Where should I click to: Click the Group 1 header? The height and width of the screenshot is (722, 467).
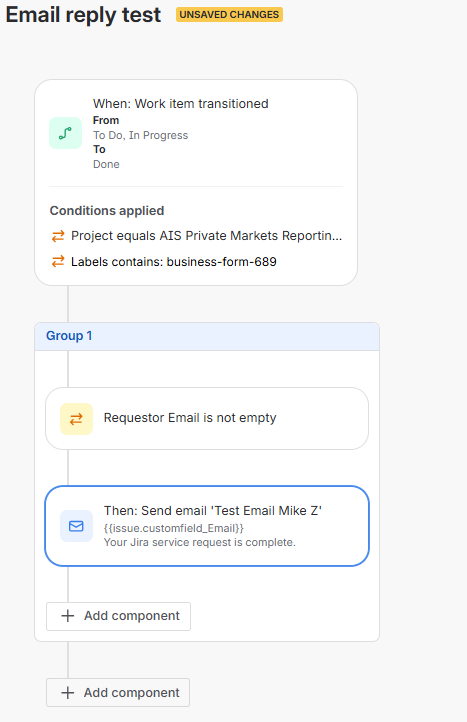coord(207,336)
